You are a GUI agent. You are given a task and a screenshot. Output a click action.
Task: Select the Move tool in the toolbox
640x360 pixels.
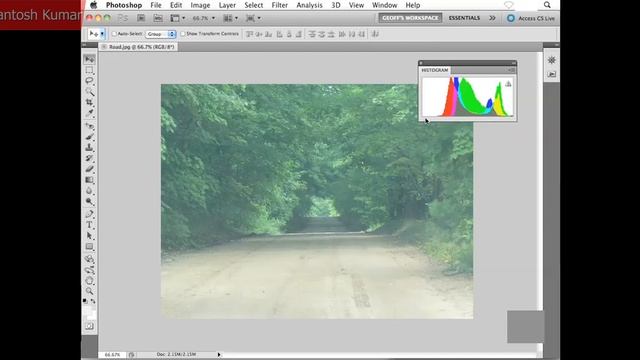(x=89, y=60)
